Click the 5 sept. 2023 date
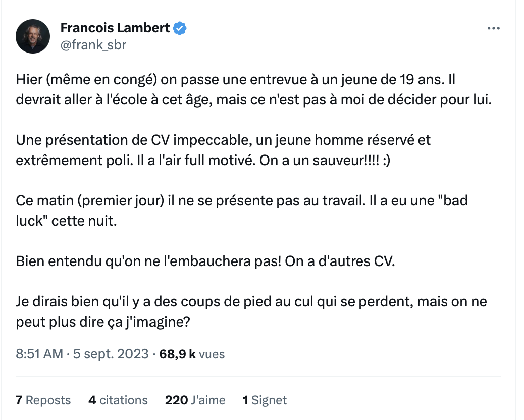Screen dimensions: 524x420 (x=111, y=354)
